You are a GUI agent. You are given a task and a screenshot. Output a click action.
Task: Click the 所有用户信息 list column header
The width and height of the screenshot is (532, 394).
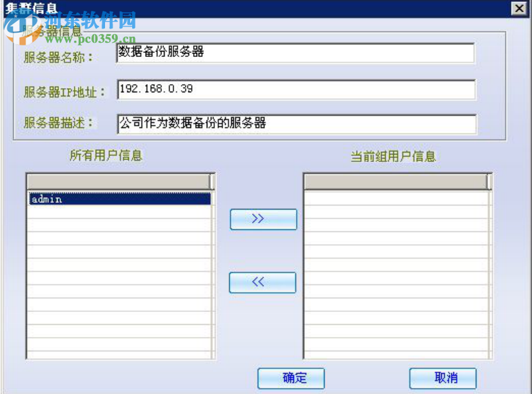point(119,182)
